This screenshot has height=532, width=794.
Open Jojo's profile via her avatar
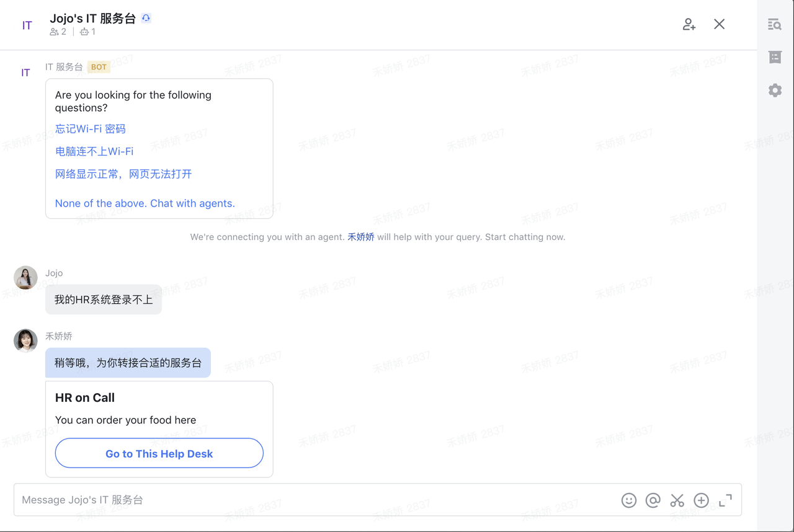[25, 278]
